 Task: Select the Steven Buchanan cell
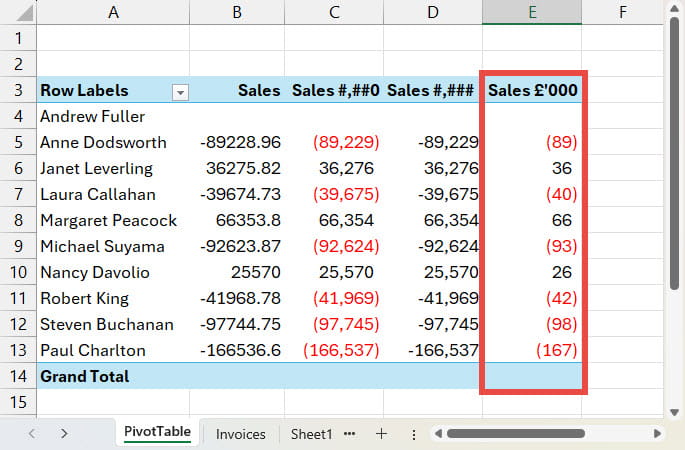click(x=113, y=324)
